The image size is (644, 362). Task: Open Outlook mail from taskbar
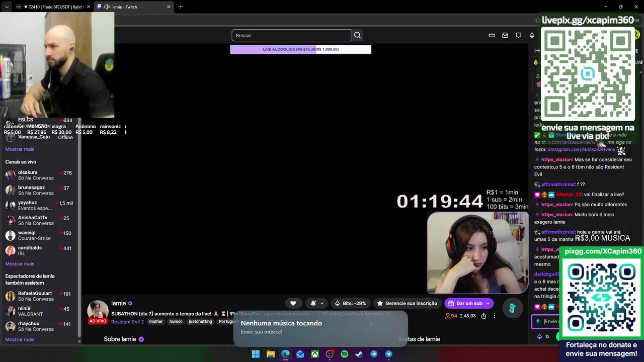pyautogui.click(x=300, y=354)
